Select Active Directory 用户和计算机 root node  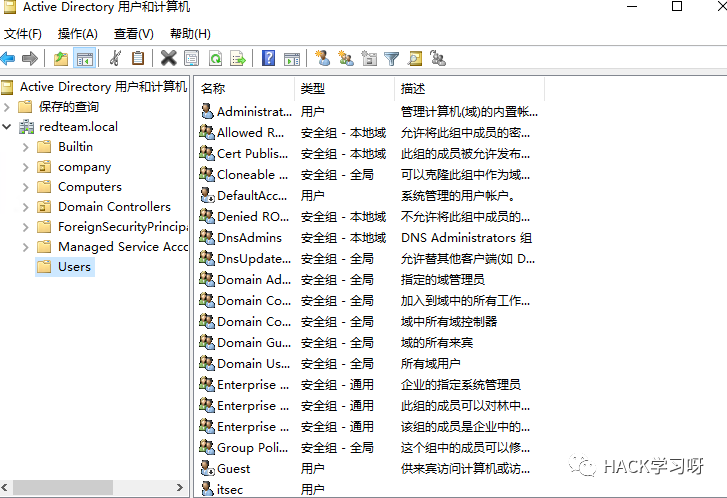tap(103, 87)
